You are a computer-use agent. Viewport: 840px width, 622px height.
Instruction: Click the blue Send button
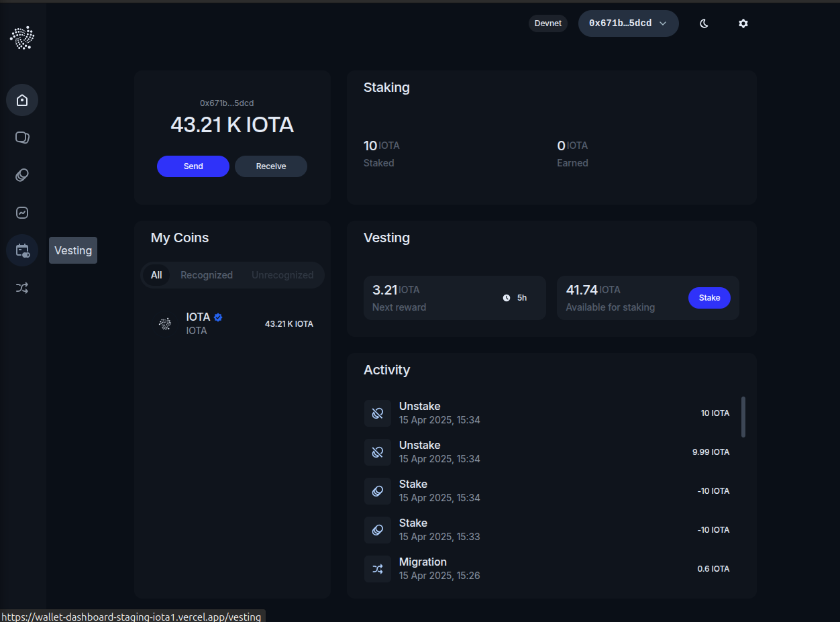[x=193, y=166]
